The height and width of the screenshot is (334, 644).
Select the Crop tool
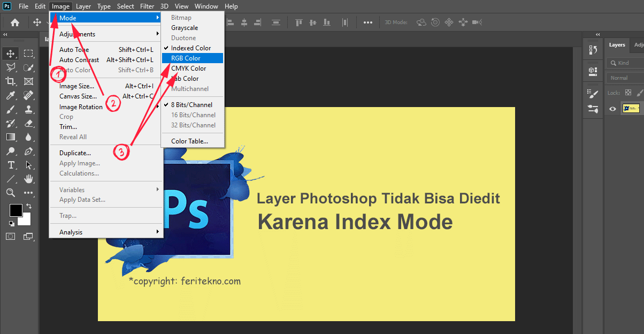pyautogui.click(x=10, y=81)
